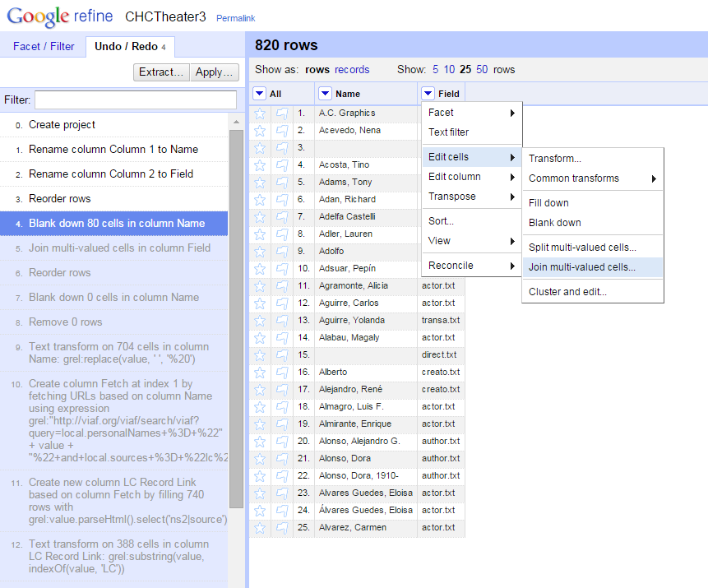The width and height of the screenshot is (708, 588).
Task: Open the Field column dropdown menu
Action: coord(428,94)
